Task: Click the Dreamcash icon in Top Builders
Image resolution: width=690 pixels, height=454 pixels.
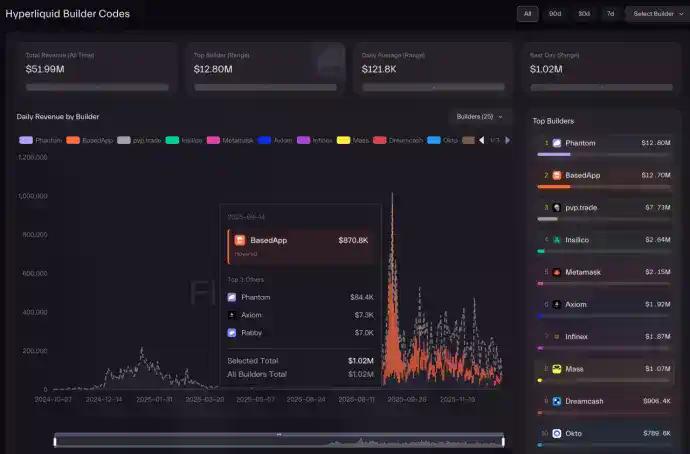Action: pos(557,401)
